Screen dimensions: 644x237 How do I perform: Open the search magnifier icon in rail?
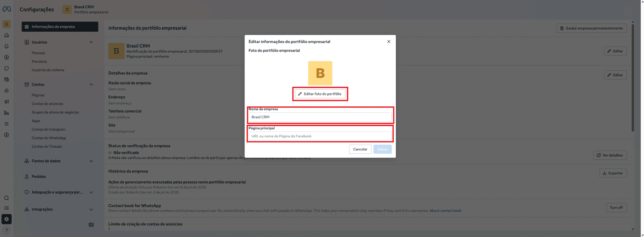(6, 198)
